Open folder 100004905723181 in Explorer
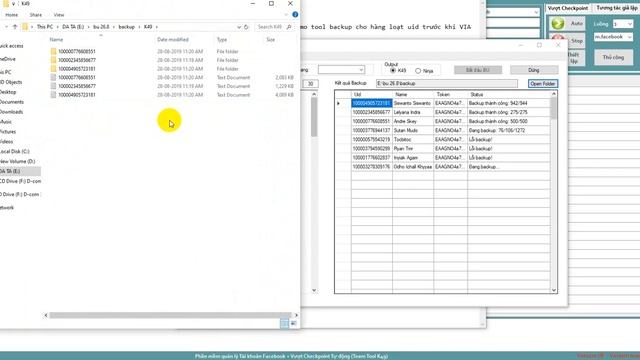The height and width of the screenshot is (360, 640). [x=76, y=69]
